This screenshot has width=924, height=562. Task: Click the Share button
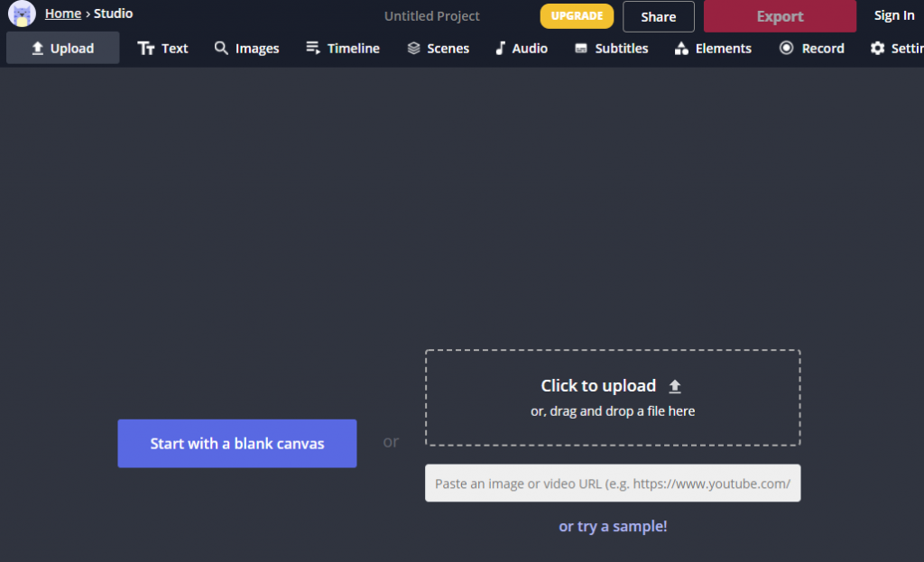click(658, 16)
